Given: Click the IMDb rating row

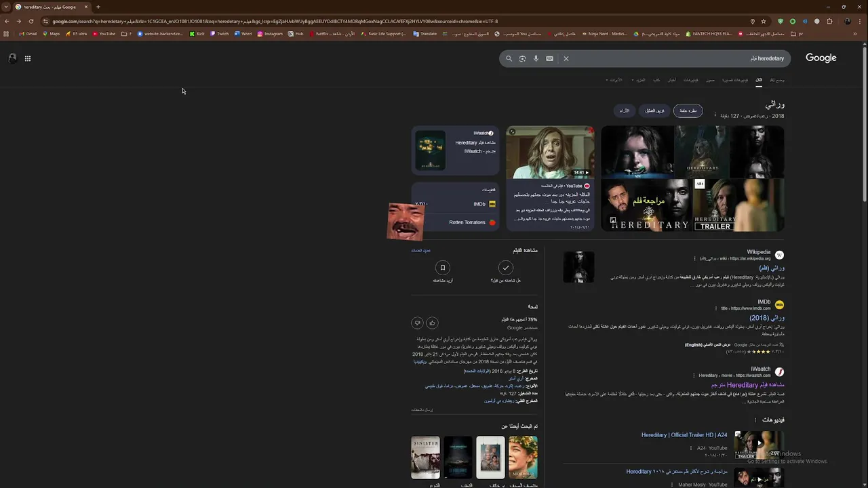Looking at the screenshot, I should 455,204.
